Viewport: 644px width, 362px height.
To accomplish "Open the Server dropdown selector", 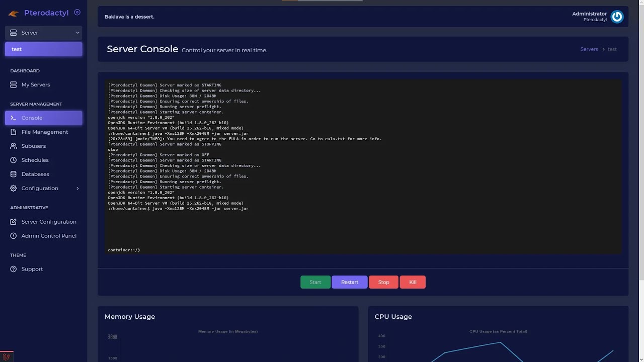I will 44,33.
